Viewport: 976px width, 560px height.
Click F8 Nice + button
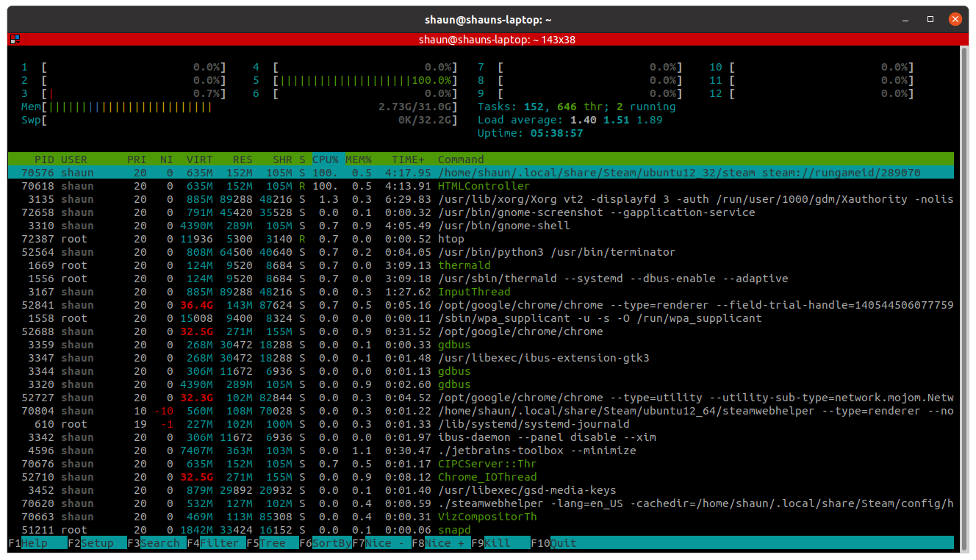(x=441, y=543)
